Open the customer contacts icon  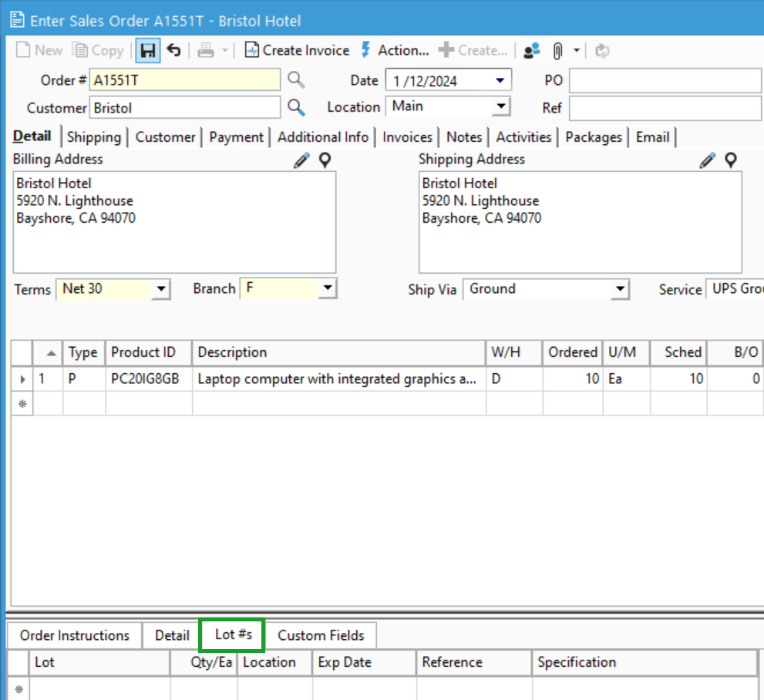pos(531,50)
